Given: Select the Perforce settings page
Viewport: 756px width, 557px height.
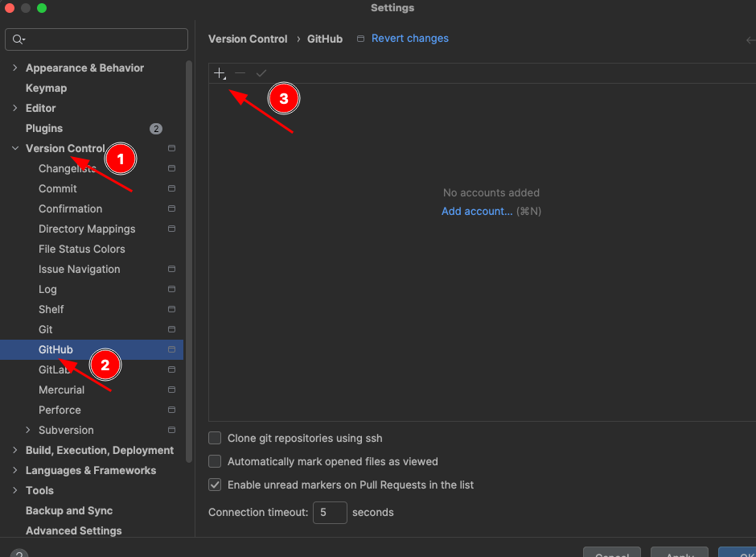Looking at the screenshot, I should click(60, 410).
